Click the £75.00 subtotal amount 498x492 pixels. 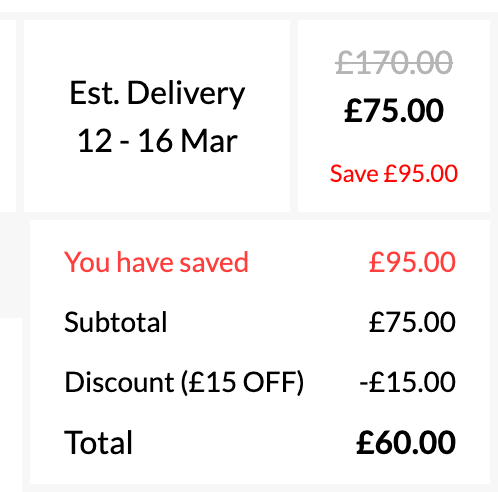412,322
